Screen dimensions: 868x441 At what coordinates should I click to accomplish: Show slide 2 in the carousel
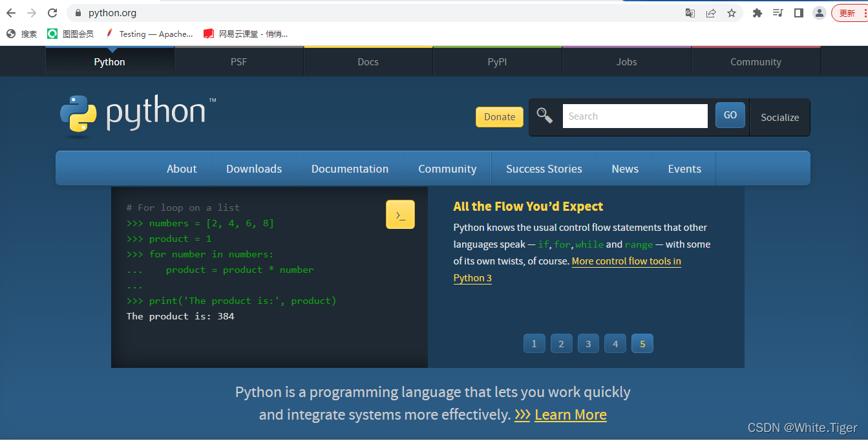(561, 343)
